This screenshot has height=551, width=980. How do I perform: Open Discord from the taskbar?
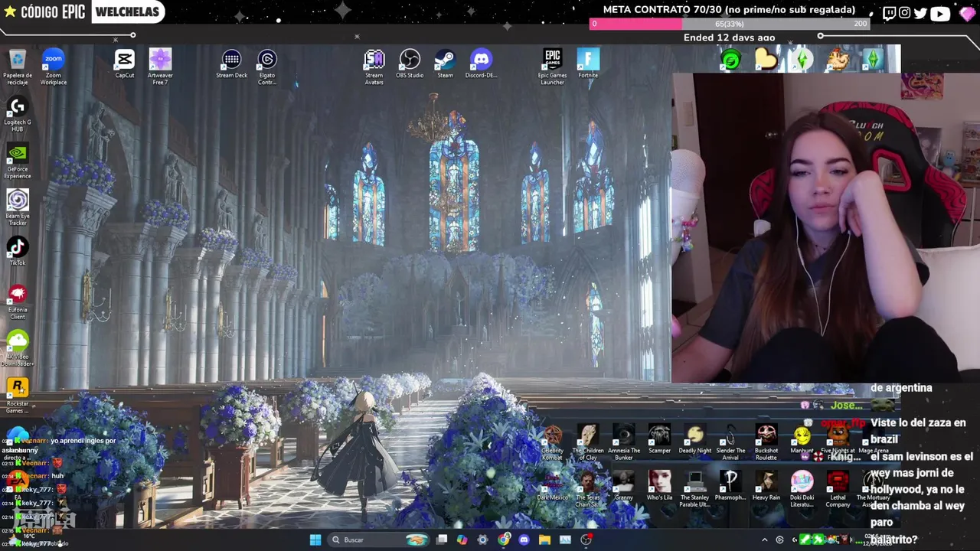coord(524,540)
